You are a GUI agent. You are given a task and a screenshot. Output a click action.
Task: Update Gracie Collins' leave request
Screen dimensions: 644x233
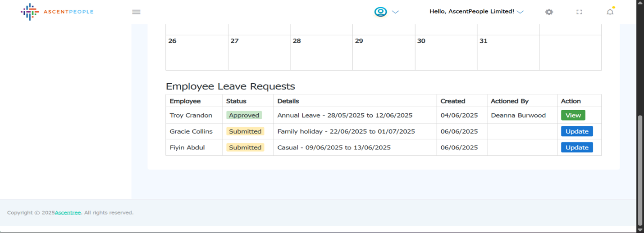tap(576, 131)
